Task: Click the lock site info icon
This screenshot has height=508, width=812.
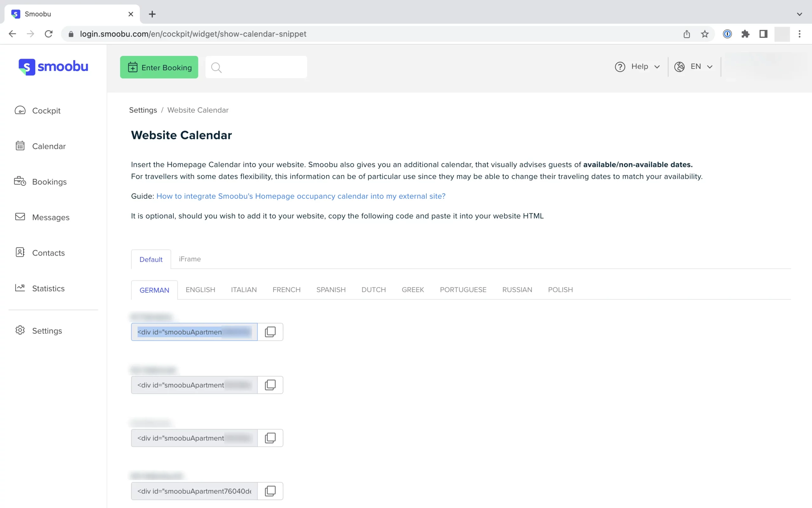Action: pyautogui.click(x=71, y=34)
